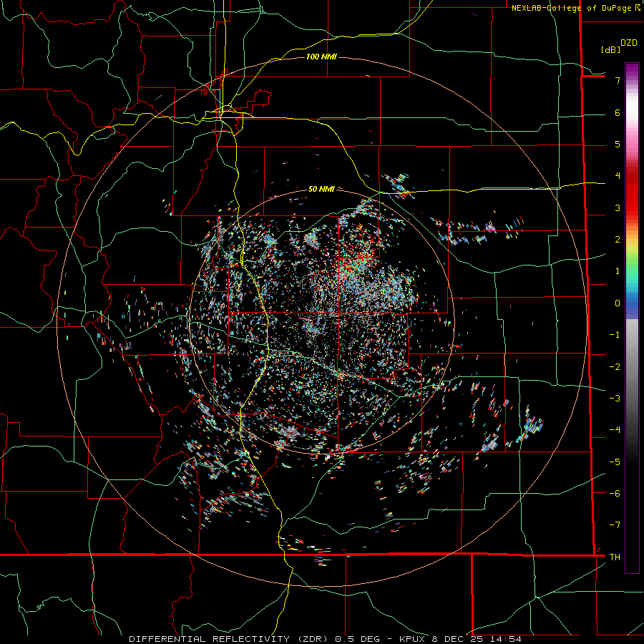Click the scale value 7
The image size is (644, 644).
tap(618, 80)
